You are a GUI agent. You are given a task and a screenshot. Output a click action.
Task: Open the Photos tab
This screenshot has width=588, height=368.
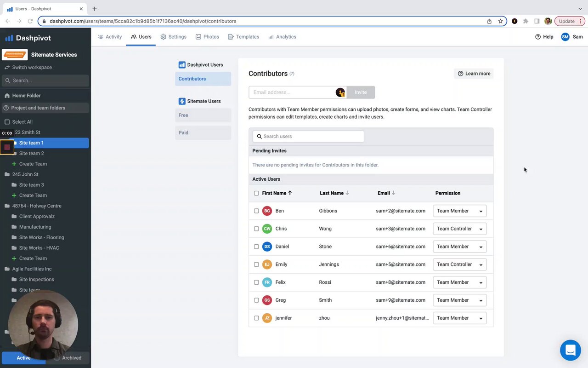click(x=207, y=37)
